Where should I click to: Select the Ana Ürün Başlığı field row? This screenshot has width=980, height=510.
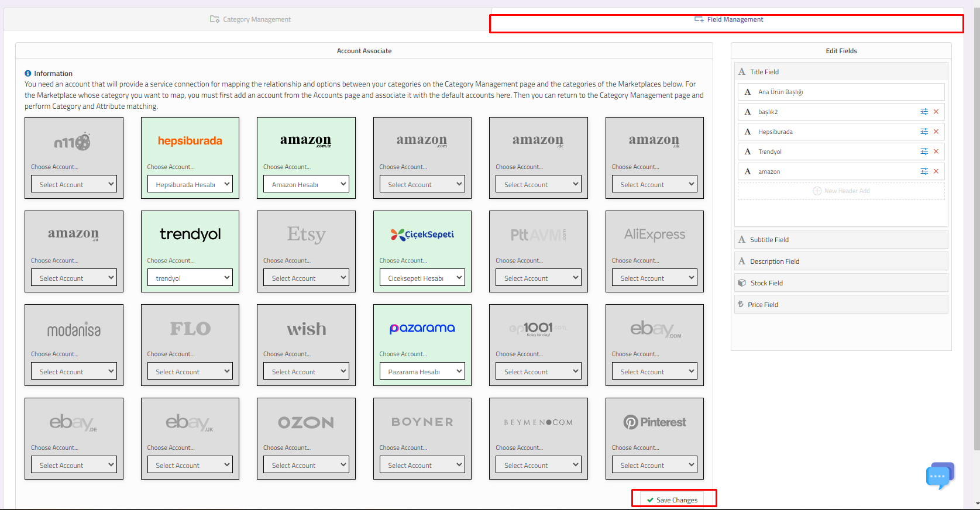(x=841, y=92)
